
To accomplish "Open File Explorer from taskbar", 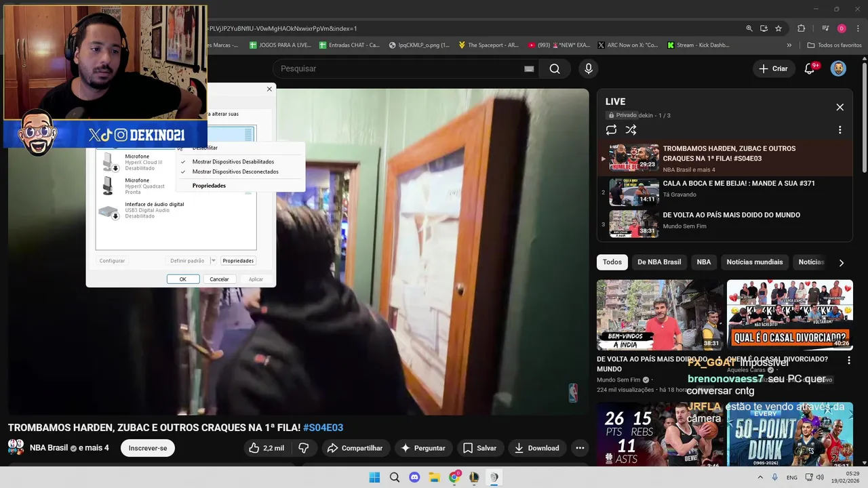I will point(434,477).
